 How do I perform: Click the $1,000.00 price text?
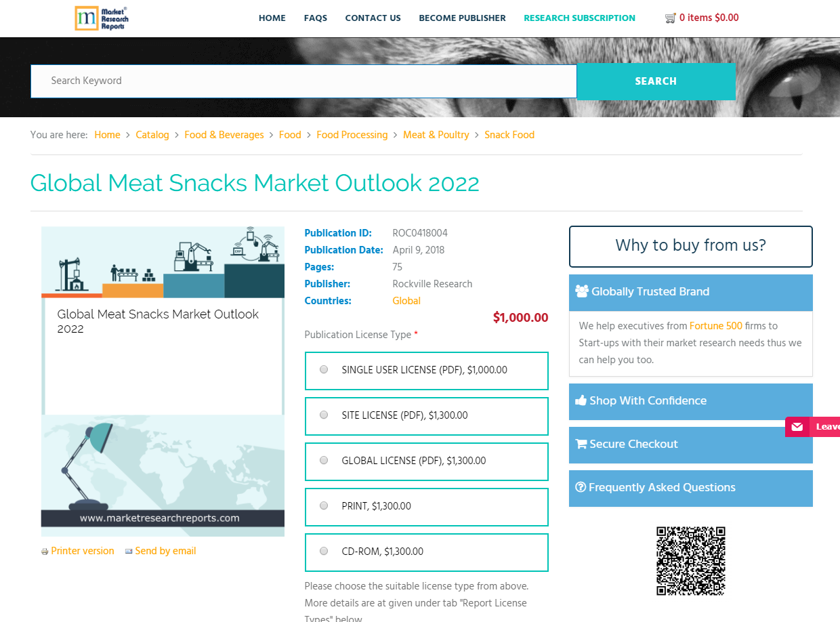tap(520, 318)
